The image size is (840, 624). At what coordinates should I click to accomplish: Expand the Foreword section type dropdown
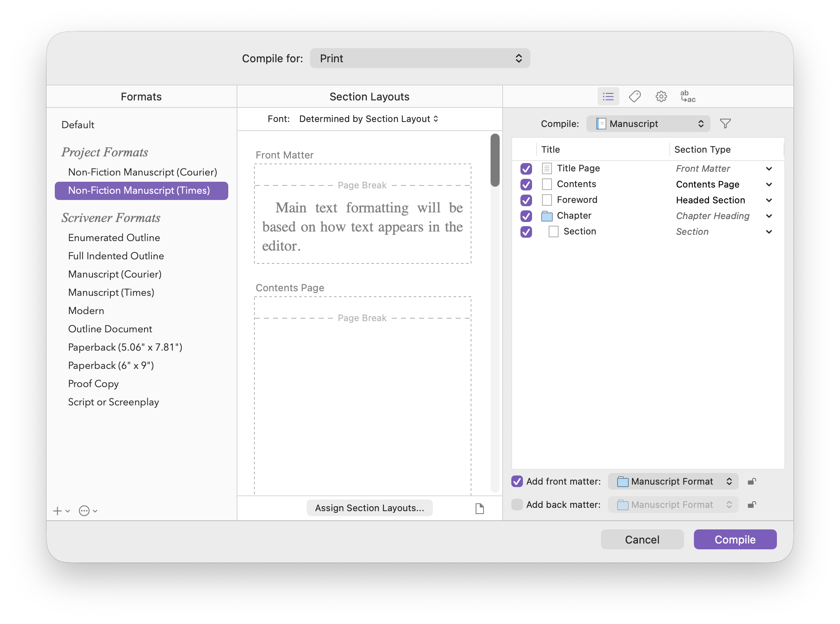[x=769, y=200]
